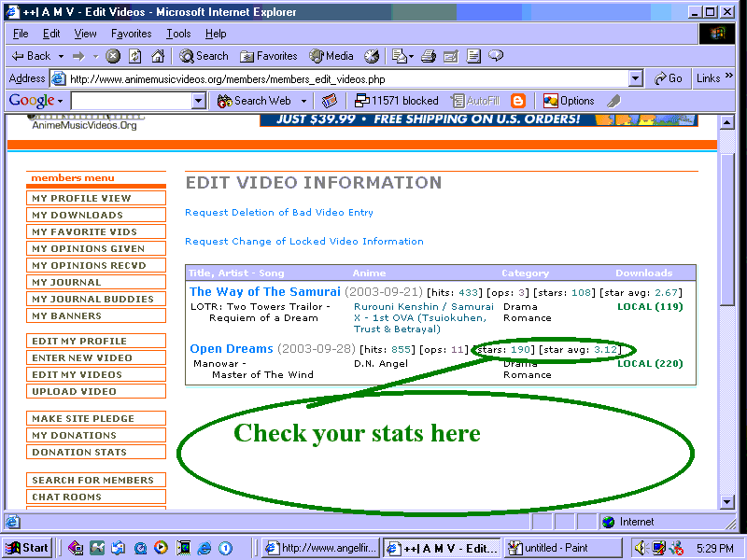Screen dimensions: 747x560
Task: Expand the Address bar dropdown
Action: 635,78
